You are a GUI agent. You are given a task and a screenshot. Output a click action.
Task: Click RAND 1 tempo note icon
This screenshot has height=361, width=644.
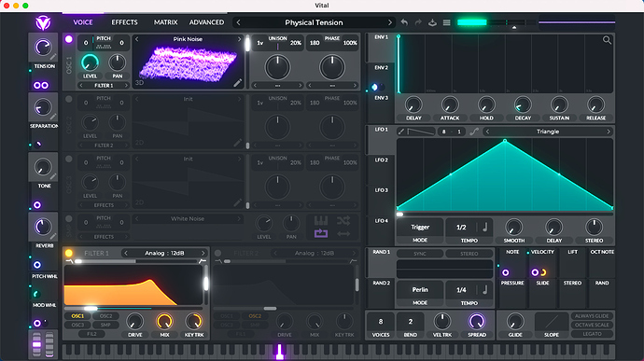(484, 289)
